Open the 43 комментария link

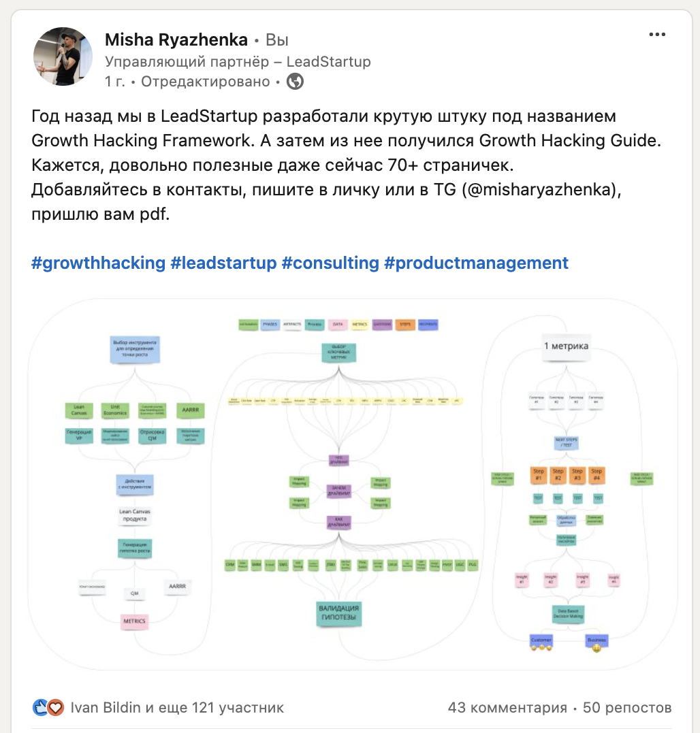pos(507,707)
